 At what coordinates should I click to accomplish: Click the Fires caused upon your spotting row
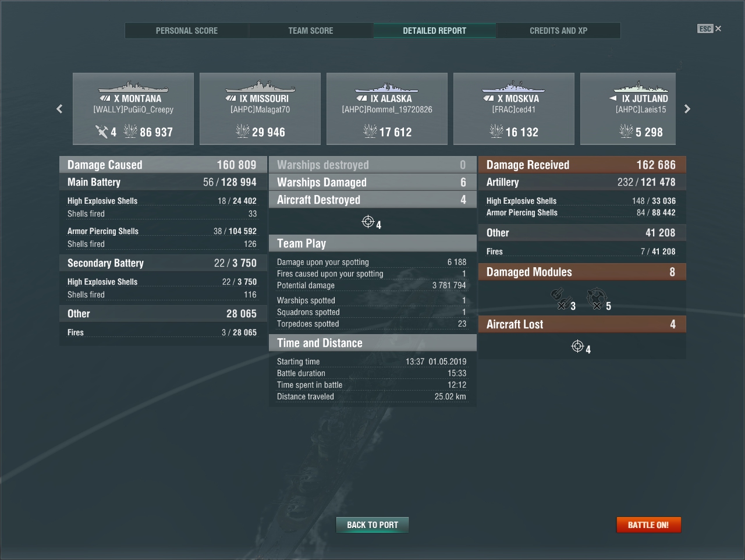click(371, 274)
